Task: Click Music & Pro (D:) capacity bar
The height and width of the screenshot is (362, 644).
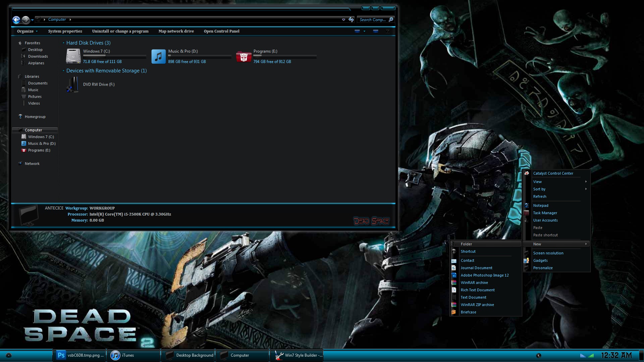Action: [200, 56]
